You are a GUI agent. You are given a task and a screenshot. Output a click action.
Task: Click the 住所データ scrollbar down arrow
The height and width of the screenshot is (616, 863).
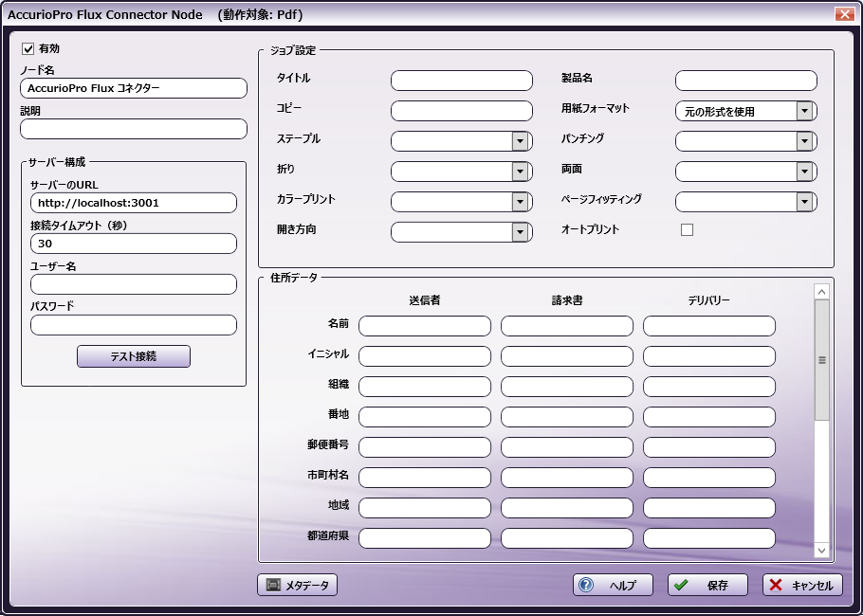pos(821,550)
